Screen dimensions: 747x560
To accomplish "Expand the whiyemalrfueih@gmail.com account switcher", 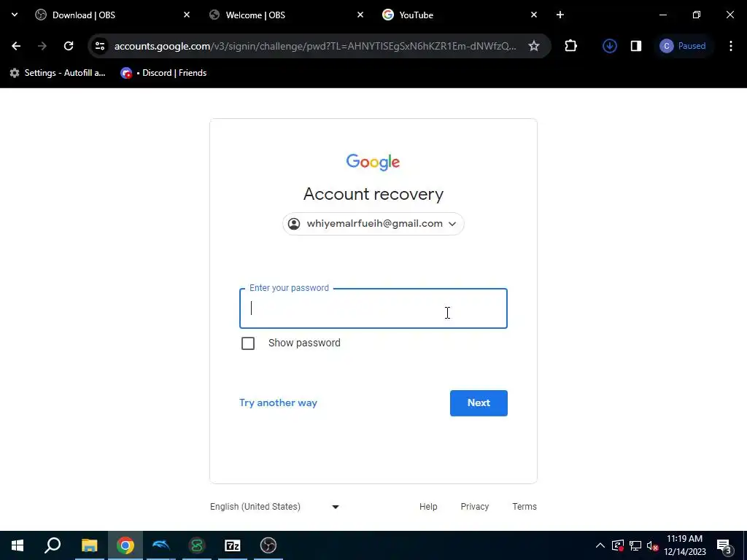I will coord(373,224).
